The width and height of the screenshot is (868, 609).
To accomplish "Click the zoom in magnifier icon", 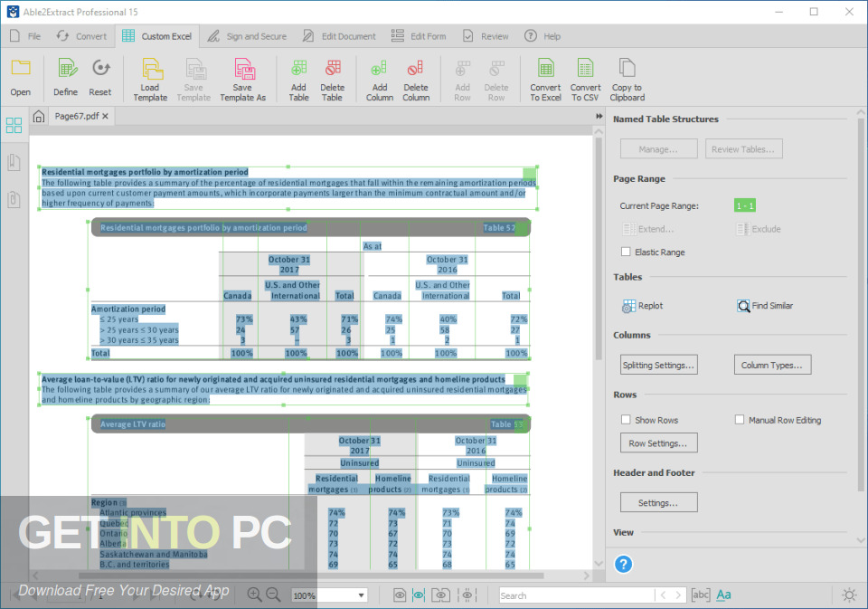I will 254,595.
